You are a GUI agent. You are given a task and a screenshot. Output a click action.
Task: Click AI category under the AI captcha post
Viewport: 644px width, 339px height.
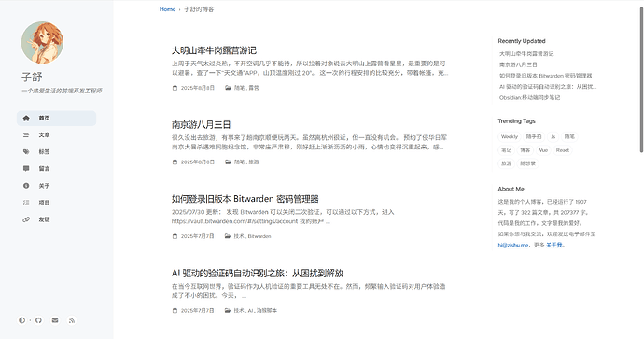coord(250,311)
